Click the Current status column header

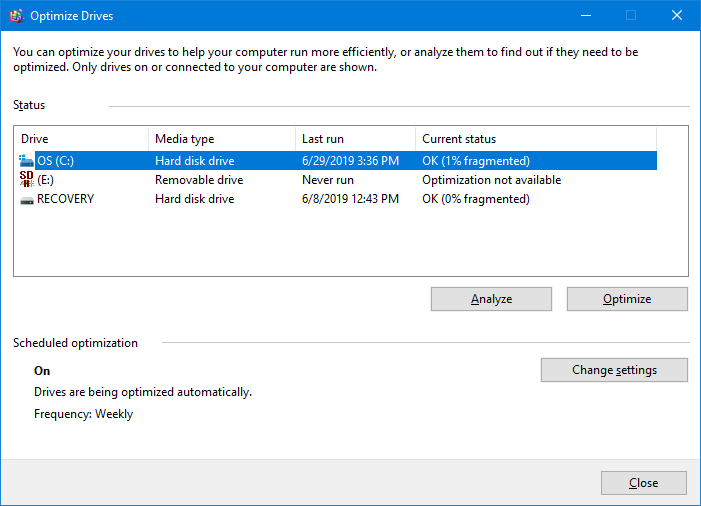[536, 139]
